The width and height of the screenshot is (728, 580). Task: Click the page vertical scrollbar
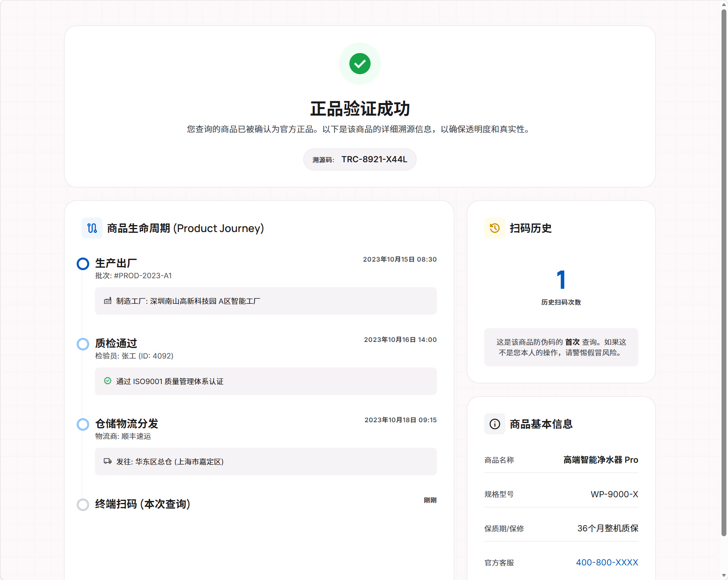(x=724, y=272)
